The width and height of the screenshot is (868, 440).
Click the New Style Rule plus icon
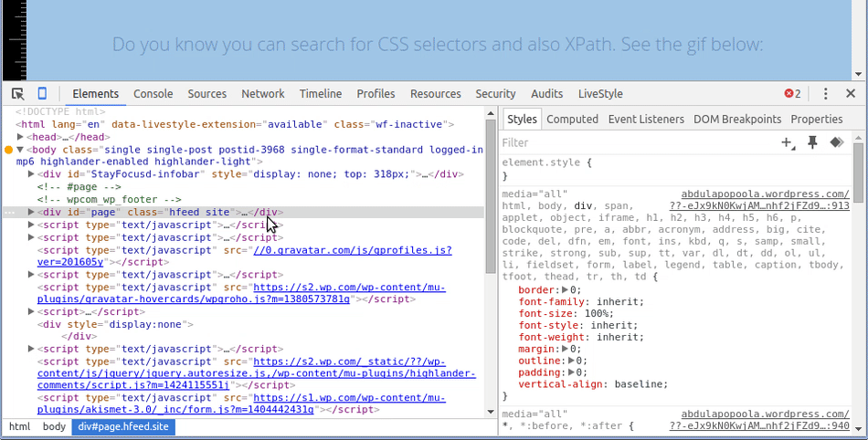tap(787, 142)
